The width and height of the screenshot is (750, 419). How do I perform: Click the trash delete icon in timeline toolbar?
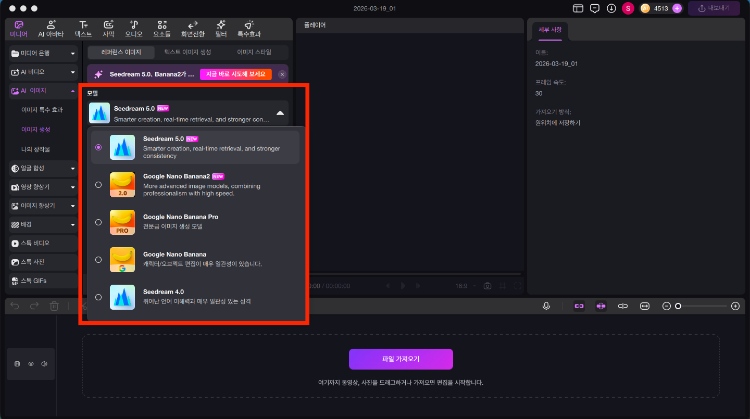tap(54, 306)
